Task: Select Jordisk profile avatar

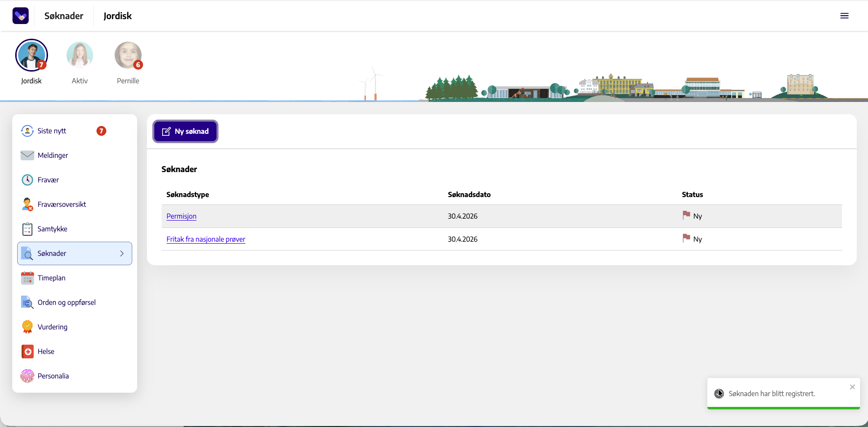Action: pyautogui.click(x=31, y=55)
